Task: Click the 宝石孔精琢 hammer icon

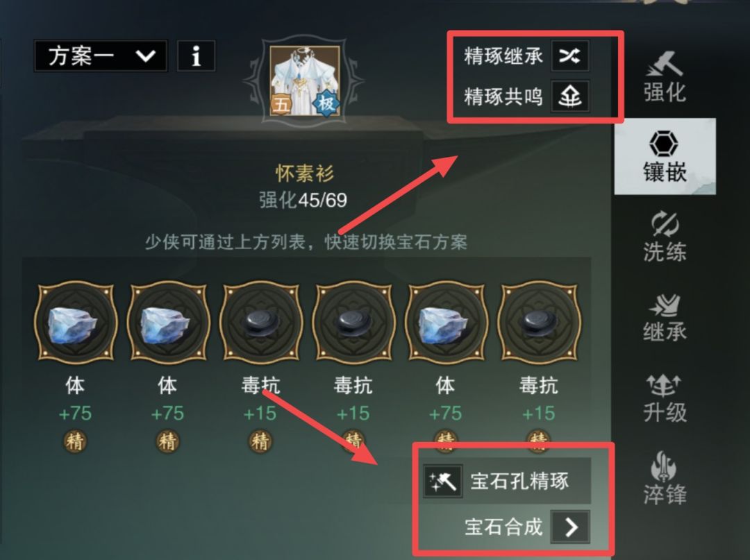Action: (x=443, y=481)
